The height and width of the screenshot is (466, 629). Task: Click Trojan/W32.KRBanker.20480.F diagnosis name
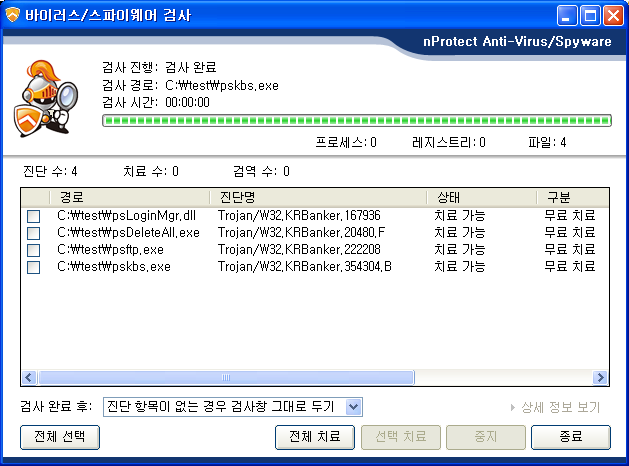coord(302,233)
